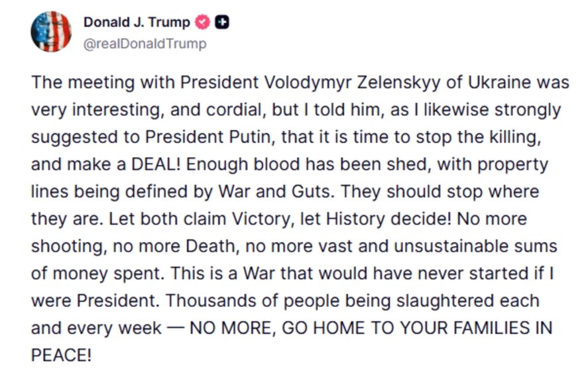588x389 pixels.
Task: Click the black plus badge icon
Action: click(x=223, y=23)
